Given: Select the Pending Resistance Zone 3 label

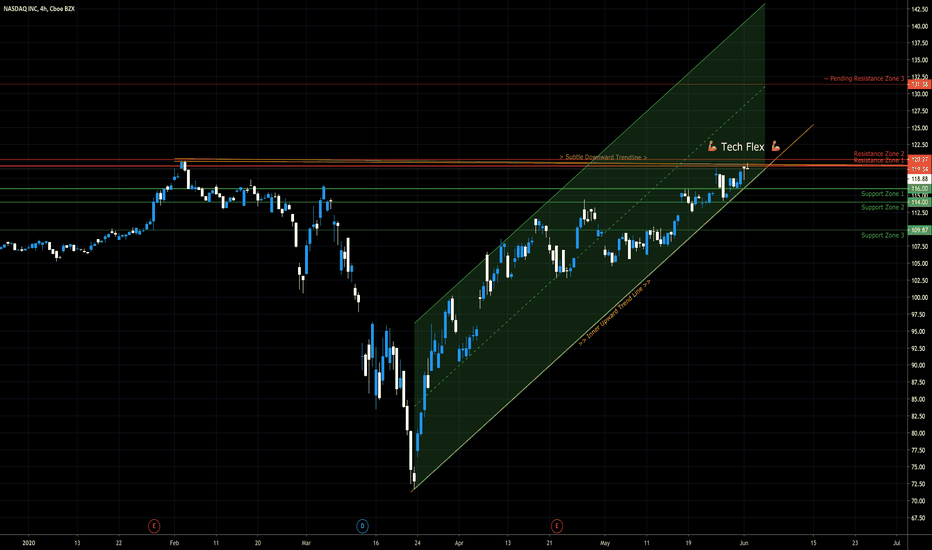Looking at the screenshot, I should point(864,78).
